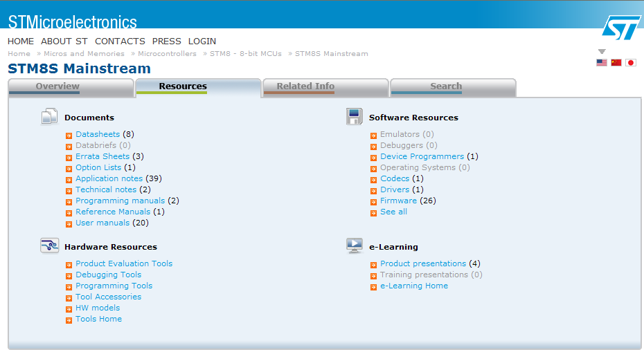Click the ST logo icon
This screenshot has width=644, height=352.
[x=621, y=28]
